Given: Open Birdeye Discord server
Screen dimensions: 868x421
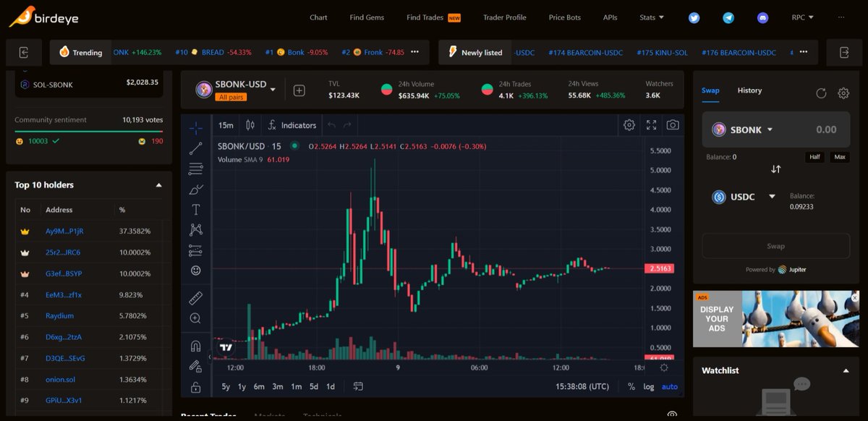Looking at the screenshot, I should point(763,17).
